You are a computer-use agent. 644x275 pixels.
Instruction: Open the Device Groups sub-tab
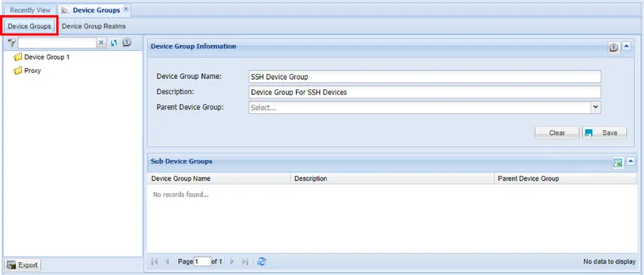(x=29, y=26)
